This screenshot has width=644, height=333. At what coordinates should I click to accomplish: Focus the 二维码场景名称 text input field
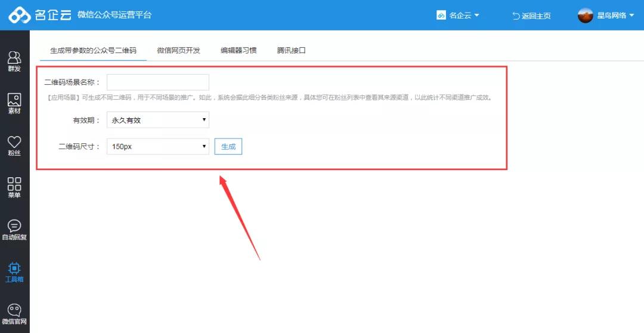pos(157,82)
